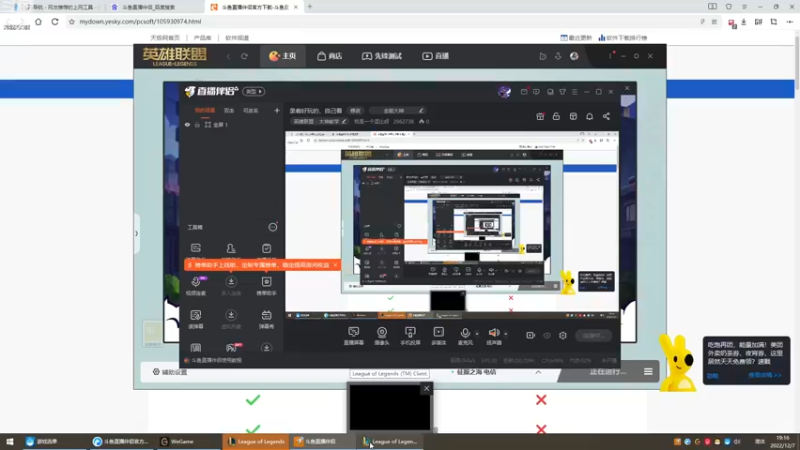Open the 直播 tab in League client
Viewport: 800px width, 450px height.
(436, 56)
